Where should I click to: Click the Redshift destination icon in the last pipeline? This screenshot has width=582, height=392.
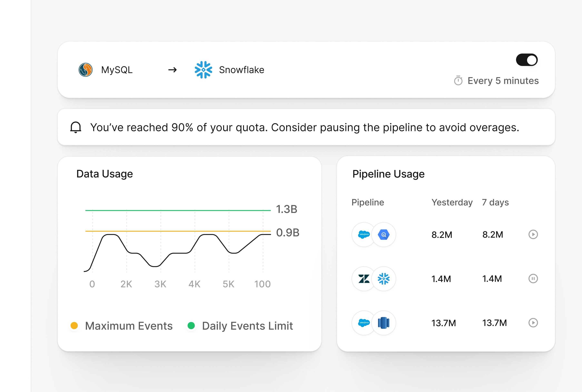pyautogui.click(x=384, y=323)
